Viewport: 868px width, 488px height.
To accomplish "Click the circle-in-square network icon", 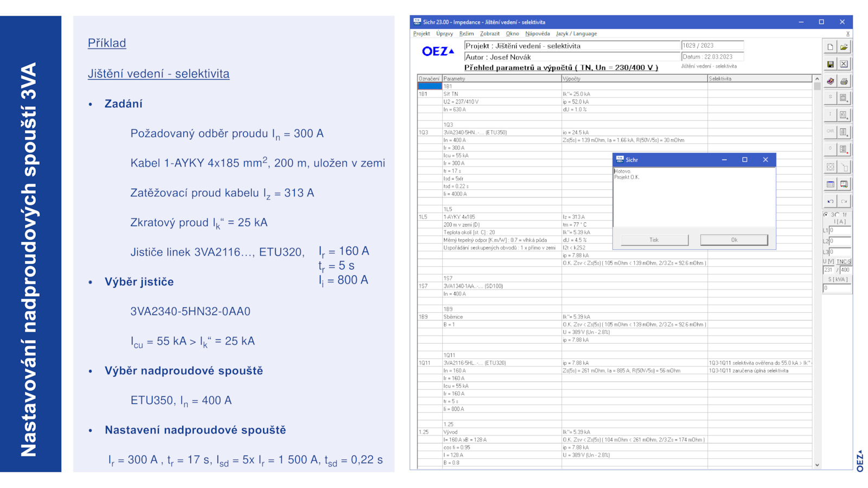I will (830, 167).
